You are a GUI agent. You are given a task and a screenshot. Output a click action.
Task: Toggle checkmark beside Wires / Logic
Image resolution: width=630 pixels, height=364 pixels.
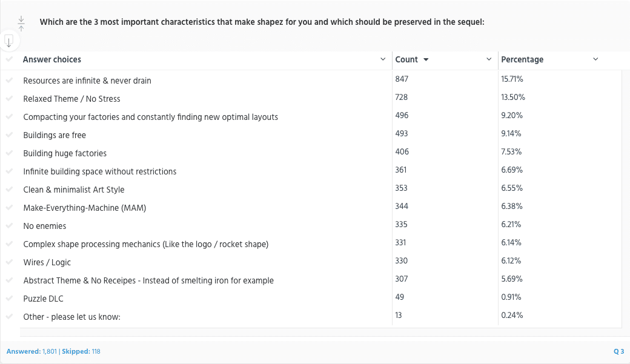9,262
